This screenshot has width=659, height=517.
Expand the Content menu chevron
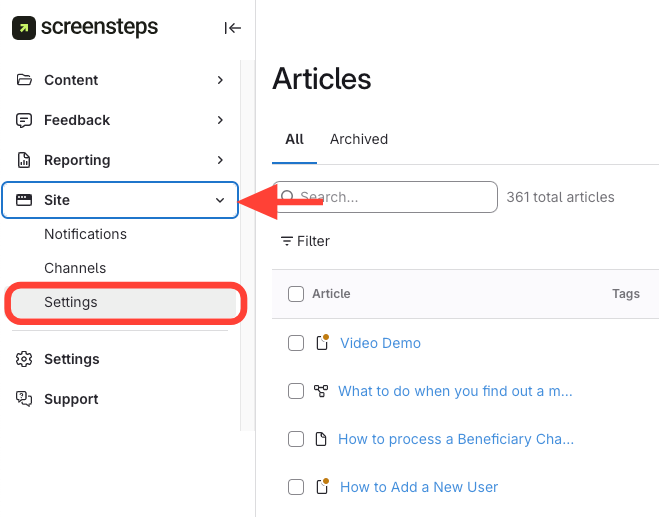pyautogui.click(x=220, y=80)
